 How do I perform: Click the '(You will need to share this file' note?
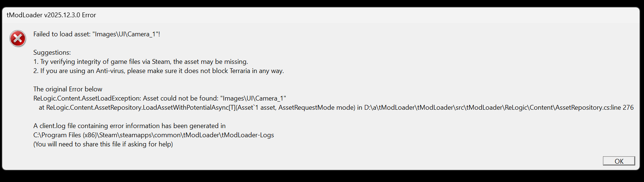(103, 144)
